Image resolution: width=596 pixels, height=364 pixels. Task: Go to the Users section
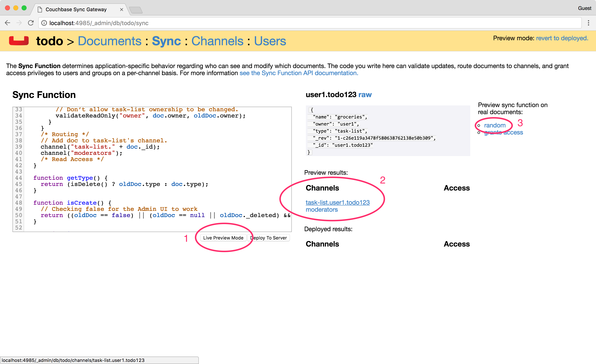(x=270, y=41)
